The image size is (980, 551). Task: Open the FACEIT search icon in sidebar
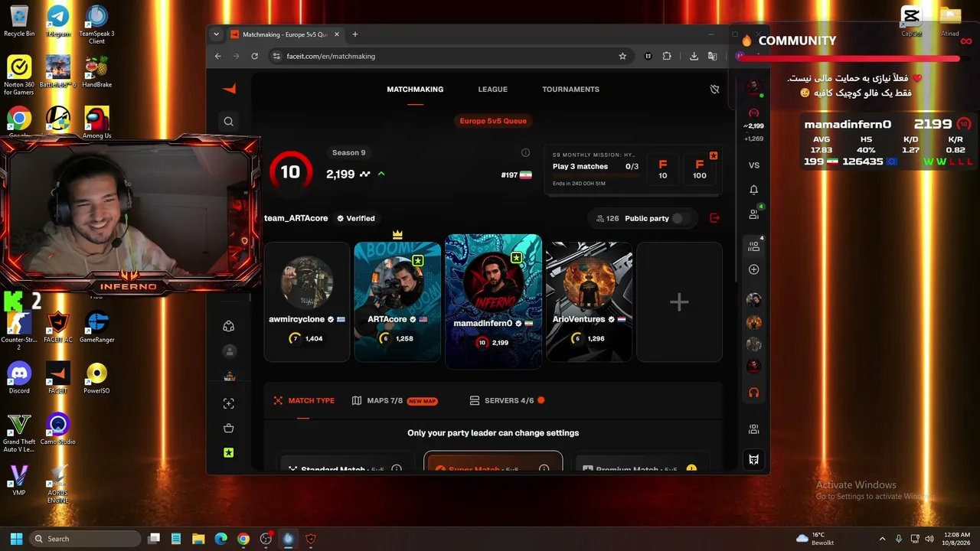point(228,121)
